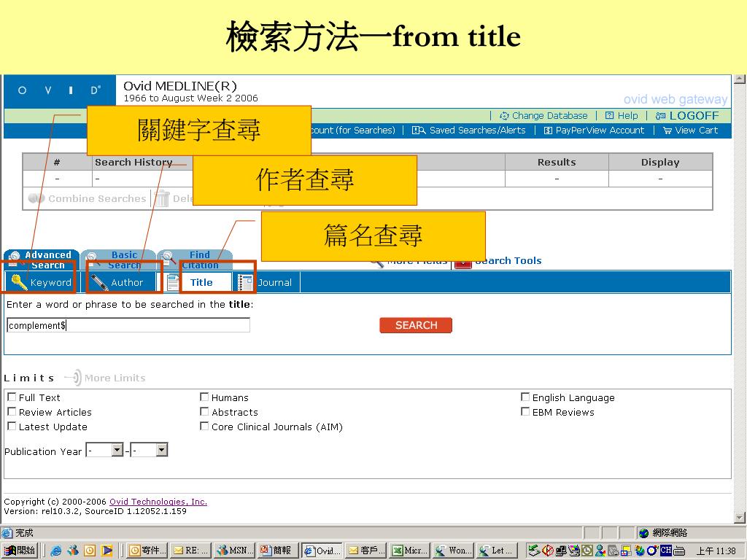Screen dimensions: 747x560
Task: Open Saved Searches/Alerts
Action: pyautogui.click(x=477, y=131)
